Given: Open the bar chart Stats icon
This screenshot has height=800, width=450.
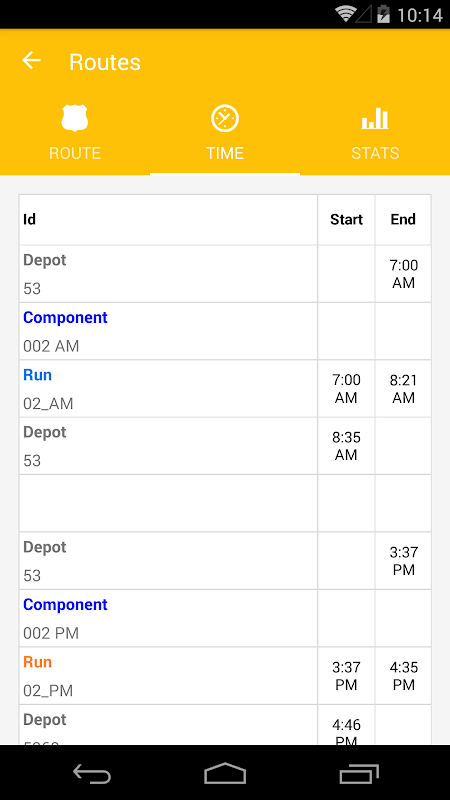Looking at the screenshot, I should pos(375,118).
